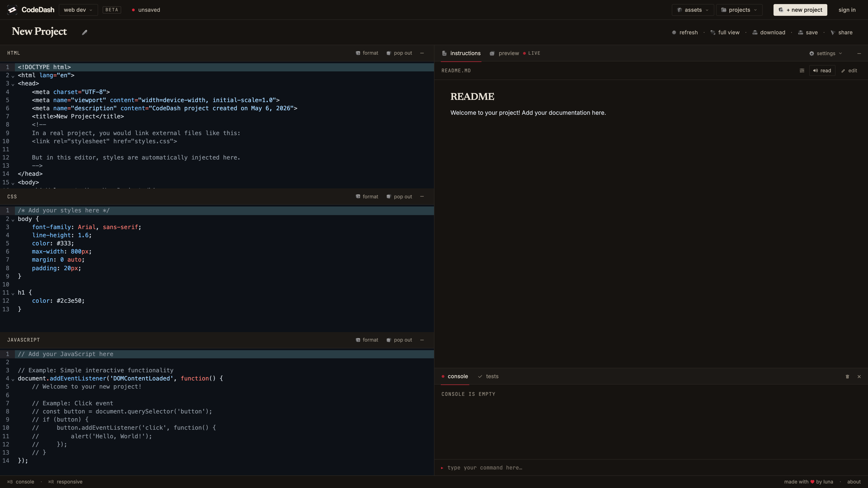Open the web dev mode dropdown
Viewport: 868px width, 488px height.
tap(78, 10)
